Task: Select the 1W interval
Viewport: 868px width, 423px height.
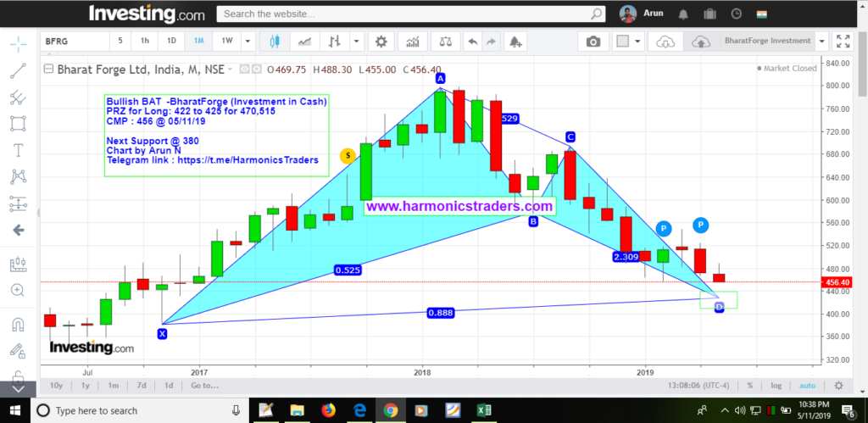Action: 227,41
